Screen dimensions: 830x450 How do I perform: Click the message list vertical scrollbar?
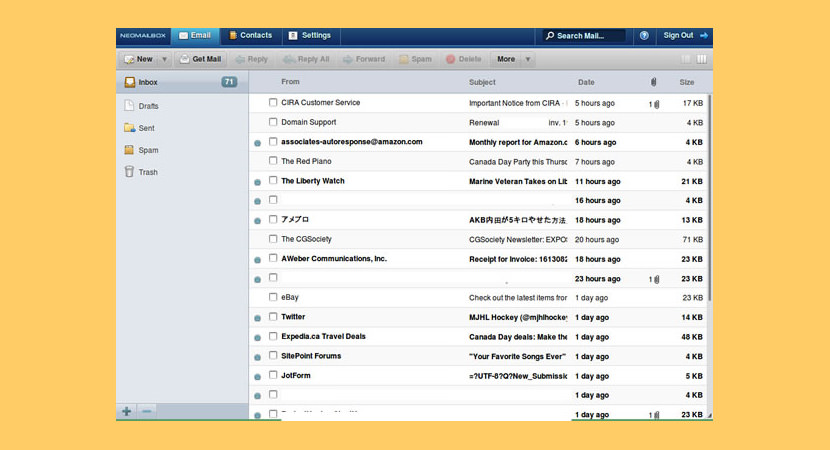pyautogui.click(x=709, y=197)
